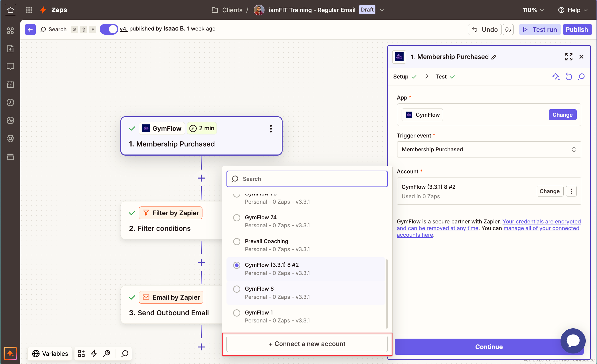Switch to the Test tab
The height and width of the screenshot is (364, 597).
pos(445,77)
